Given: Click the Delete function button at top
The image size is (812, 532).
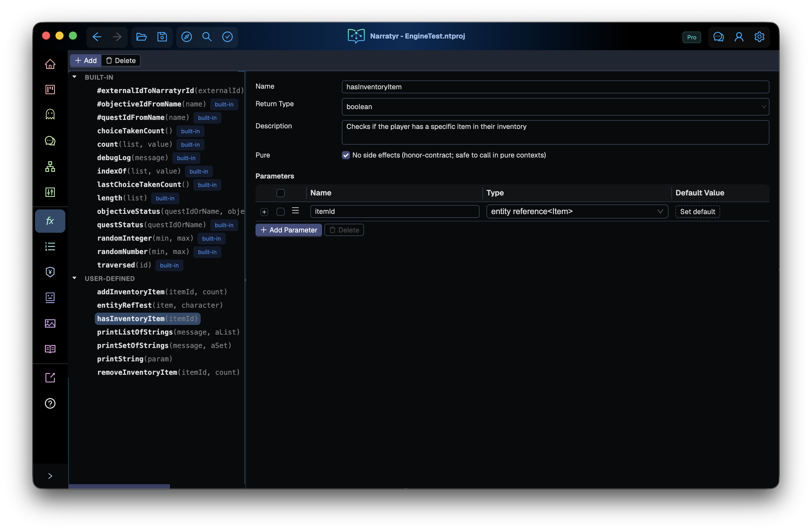Looking at the screenshot, I should click(121, 61).
